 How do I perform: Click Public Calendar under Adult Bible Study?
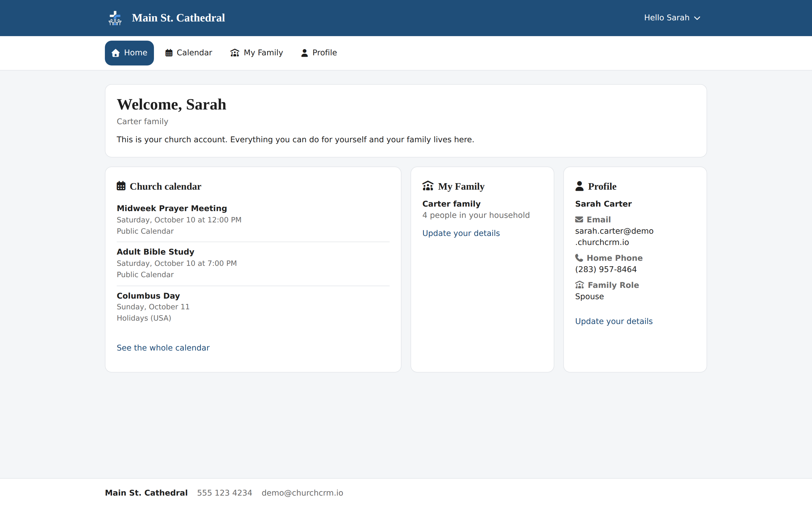(145, 275)
